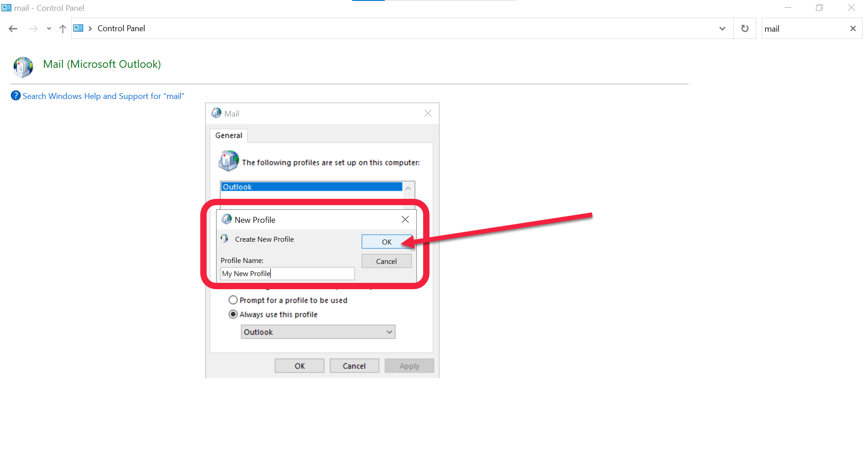Click Cancel at bottom of Mail dialog
The height and width of the screenshot is (460, 868).
(x=354, y=366)
